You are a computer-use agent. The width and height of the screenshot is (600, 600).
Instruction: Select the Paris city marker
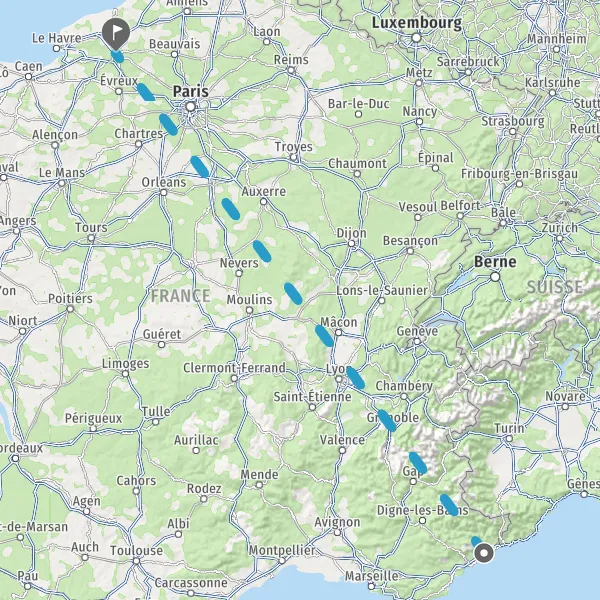click(191, 106)
